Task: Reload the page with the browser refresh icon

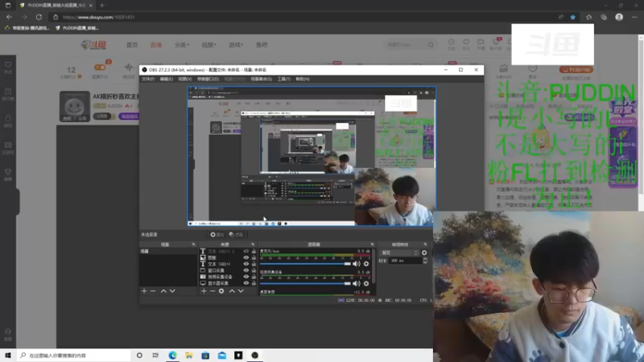Action: pyautogui.click(x=39, y=17)
